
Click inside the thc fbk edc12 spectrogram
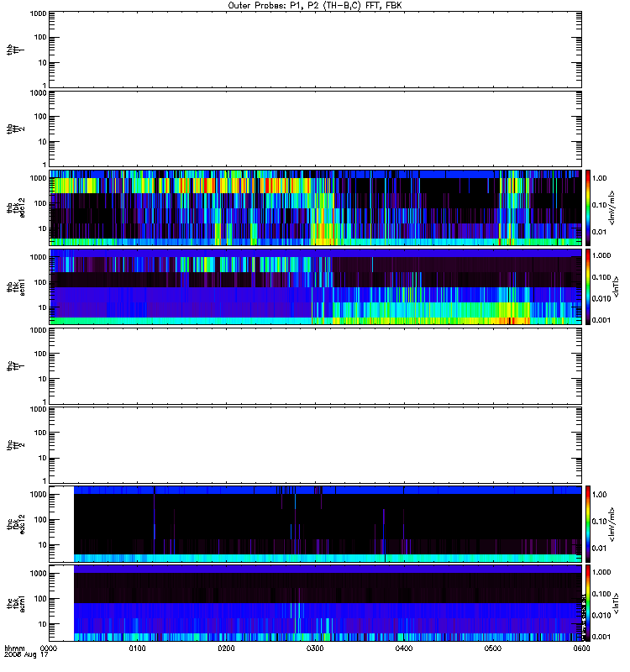316,524
